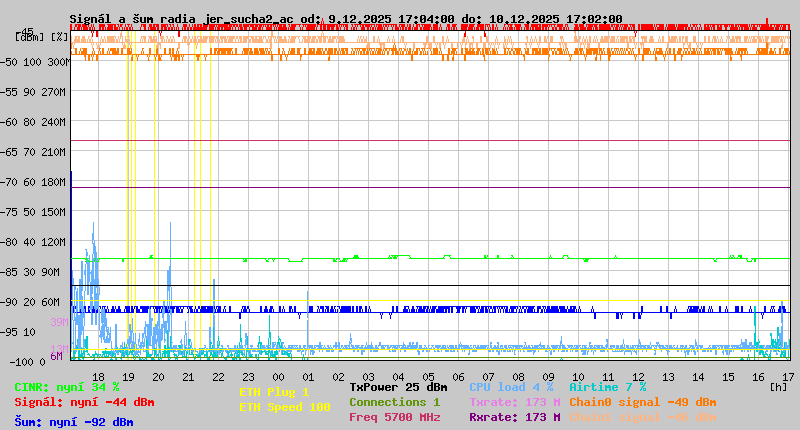Click hour '18' on the time axis
The width and height of the screenshot is (800, 430).
point(98,377)
